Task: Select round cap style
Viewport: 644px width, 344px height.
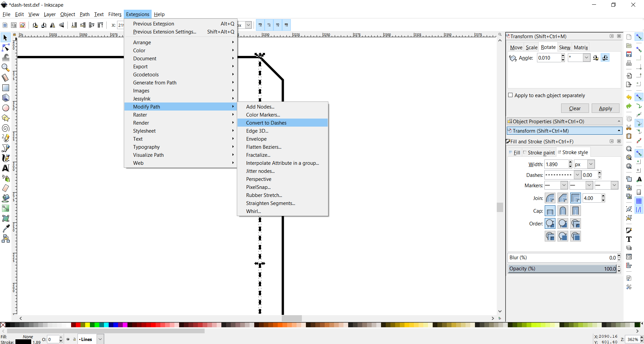Action: point(563,211)
